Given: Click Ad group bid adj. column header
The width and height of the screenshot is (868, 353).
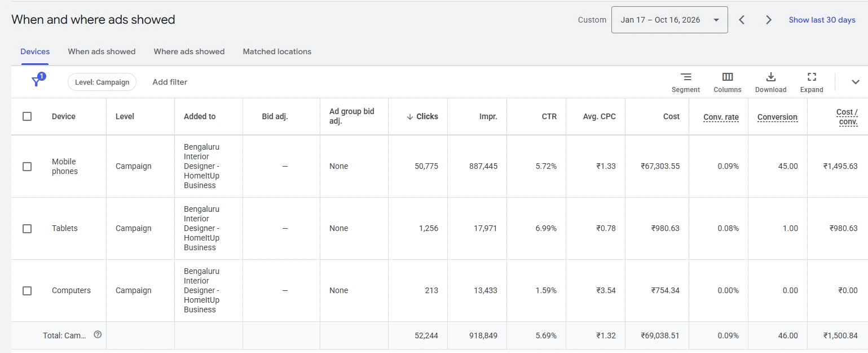Looking at the screenshot, I should click(x=352, y=116).
